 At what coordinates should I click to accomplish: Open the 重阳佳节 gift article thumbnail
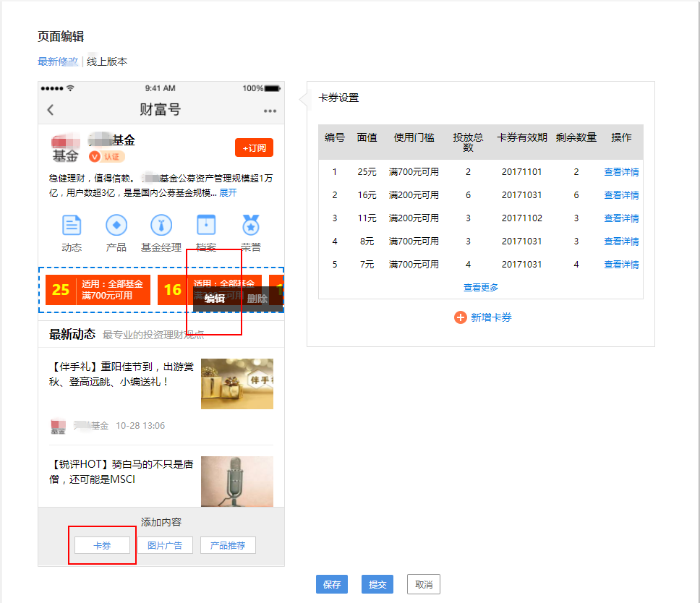237,384
